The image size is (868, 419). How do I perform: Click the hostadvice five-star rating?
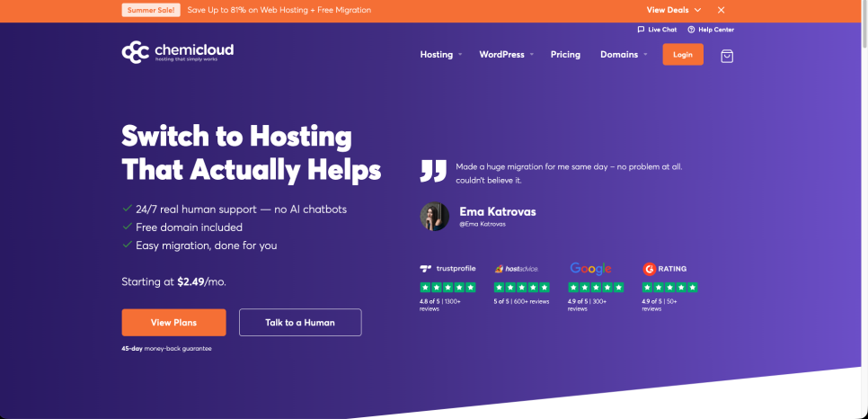click(521, 288)
